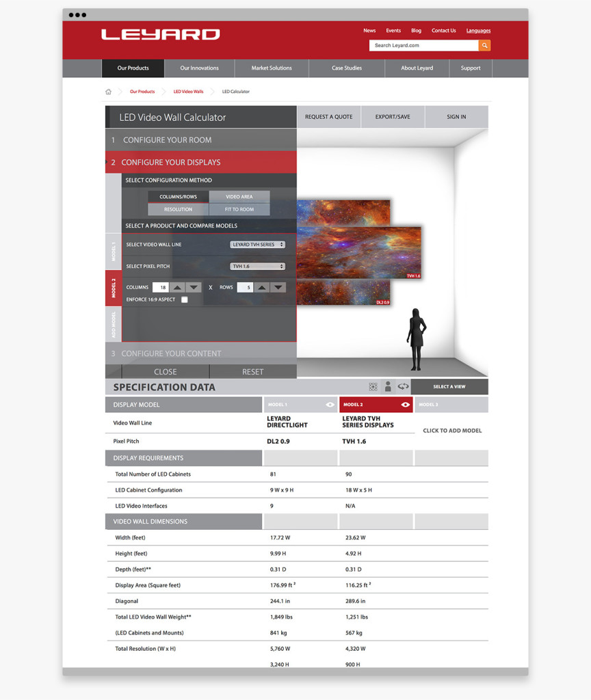Open the Select Pixel Pitch dropdown

coord(257,267)
